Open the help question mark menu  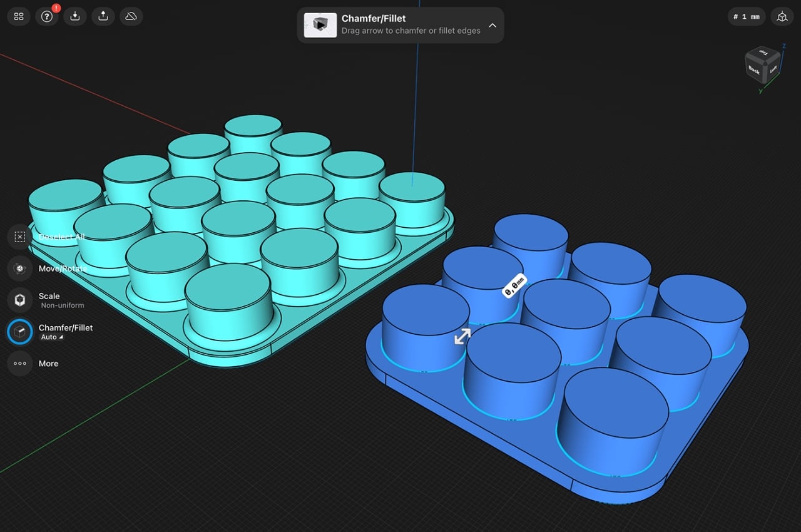(46, 16)
